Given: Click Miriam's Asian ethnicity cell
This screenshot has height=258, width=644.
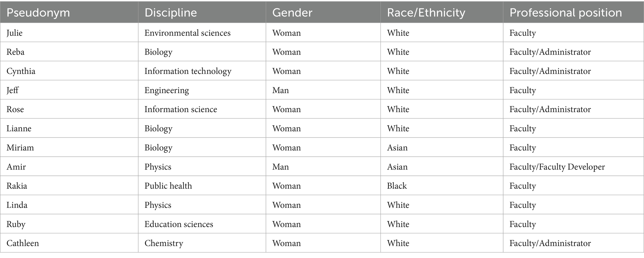Looking at the screenshot, I should [442, 147].
